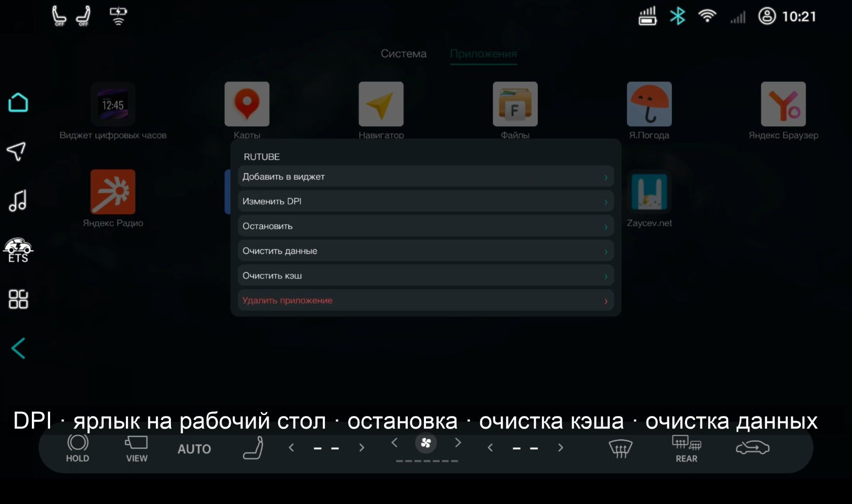The height and width of the screenshot is (504, 852).
Task: Click the 10:21 clock in status bar
Action: point(799,17)
